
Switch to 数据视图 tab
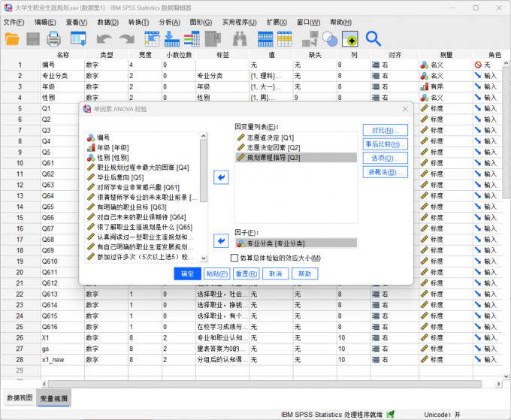pos(20,398)
